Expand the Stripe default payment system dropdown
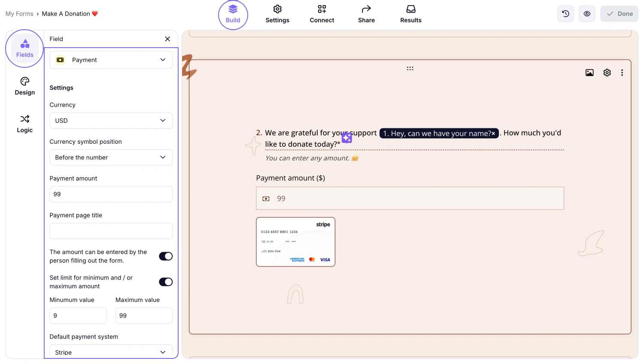Image resolution: width=644 pixels, height=364 pixels. (111, 352)
